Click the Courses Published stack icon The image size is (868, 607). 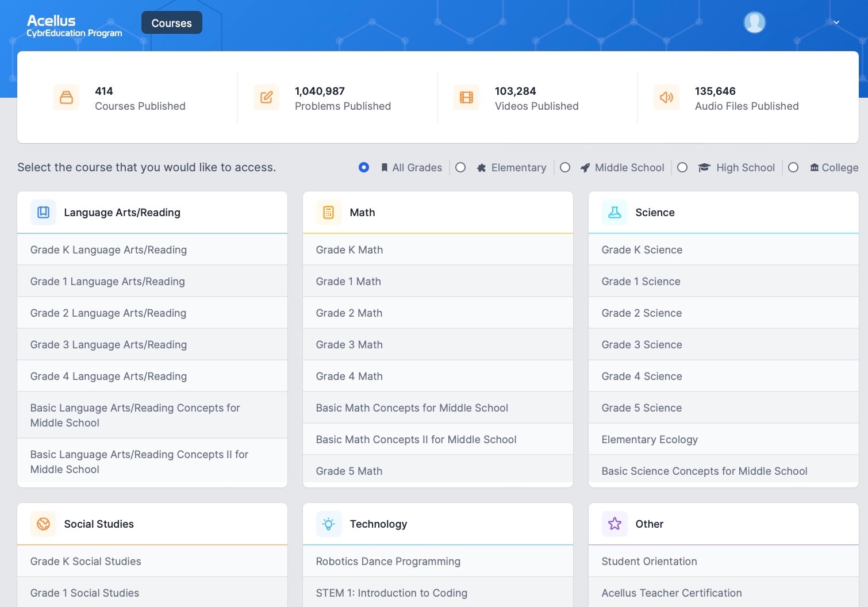pyautogui.click(x=67, y=97)
